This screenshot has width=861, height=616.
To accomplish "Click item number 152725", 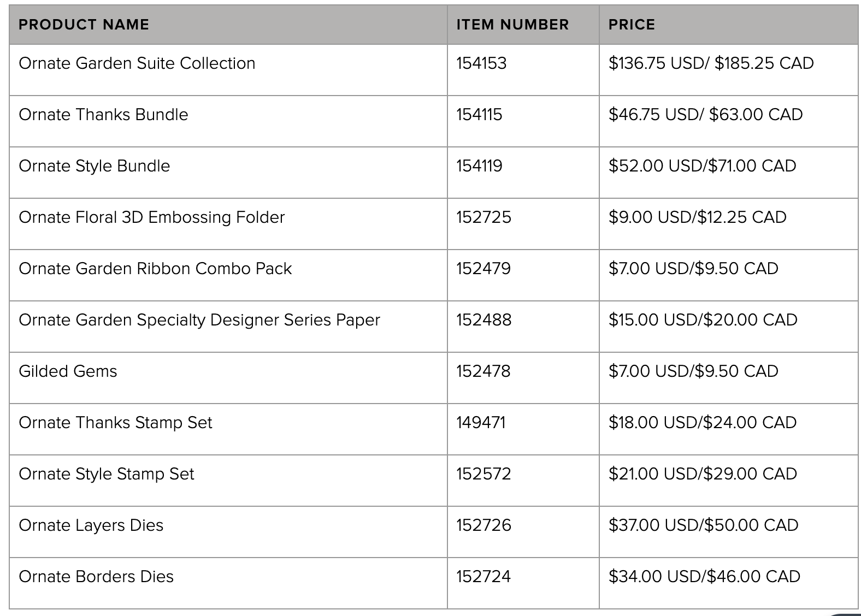I will 483,217.
